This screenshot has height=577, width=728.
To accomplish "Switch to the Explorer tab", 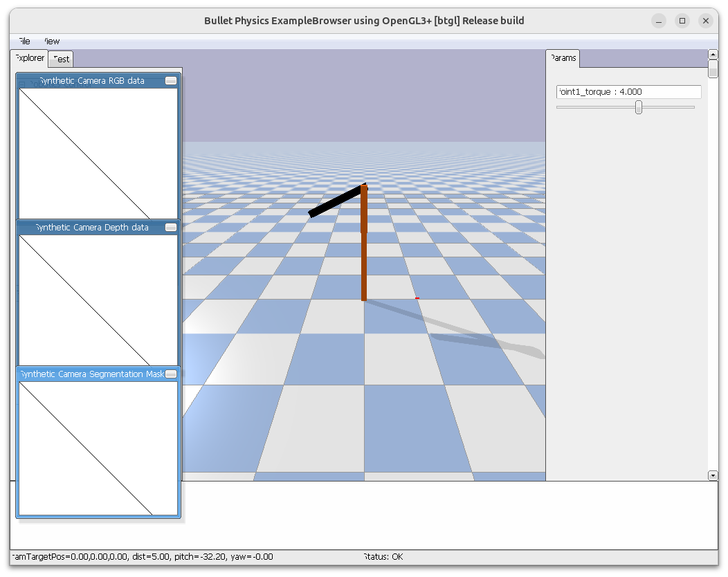I will coord(30,58).
